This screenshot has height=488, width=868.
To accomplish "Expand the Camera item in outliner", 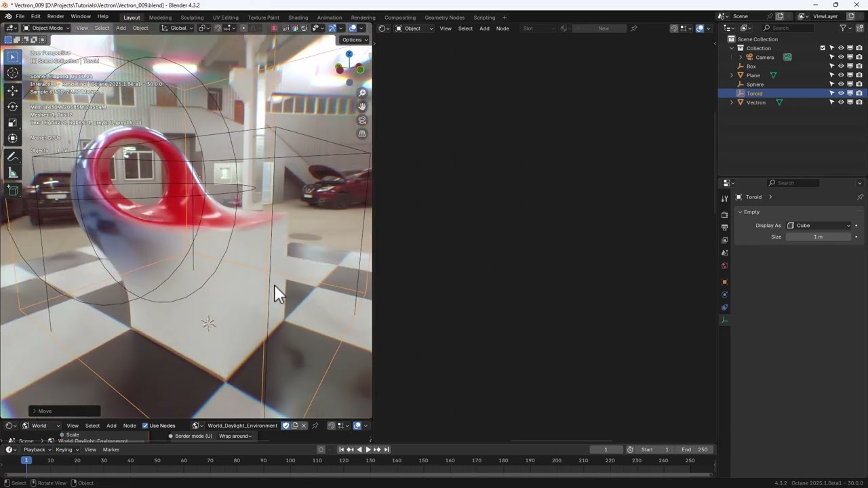I will coord(741,57).
